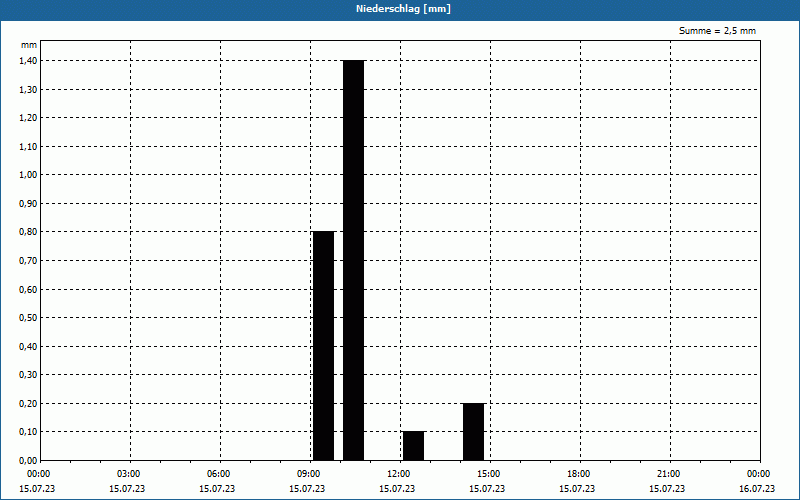Select the small bar reaching 0,10 mm
This screenshot has height=500, width=800.
coord(413,446)
